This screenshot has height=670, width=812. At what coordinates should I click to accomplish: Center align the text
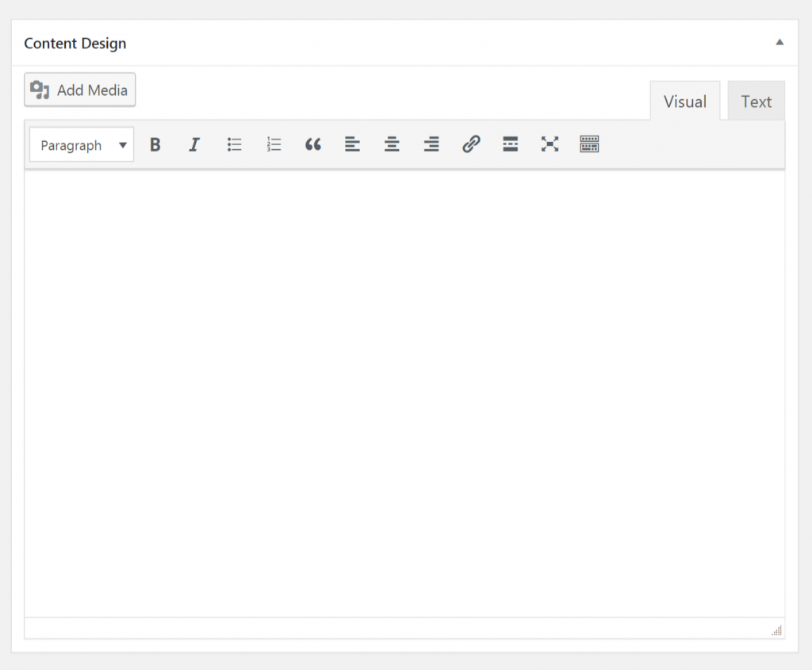pos(392,144)
